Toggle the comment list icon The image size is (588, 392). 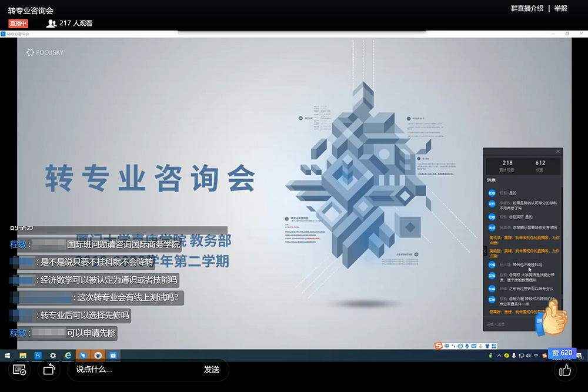(x=19, y=370)
